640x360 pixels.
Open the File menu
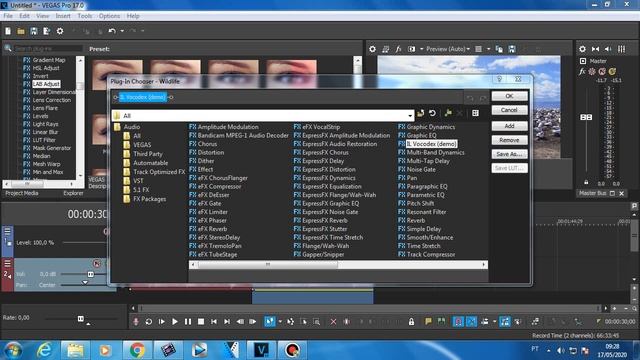click(x=8, y=16)
